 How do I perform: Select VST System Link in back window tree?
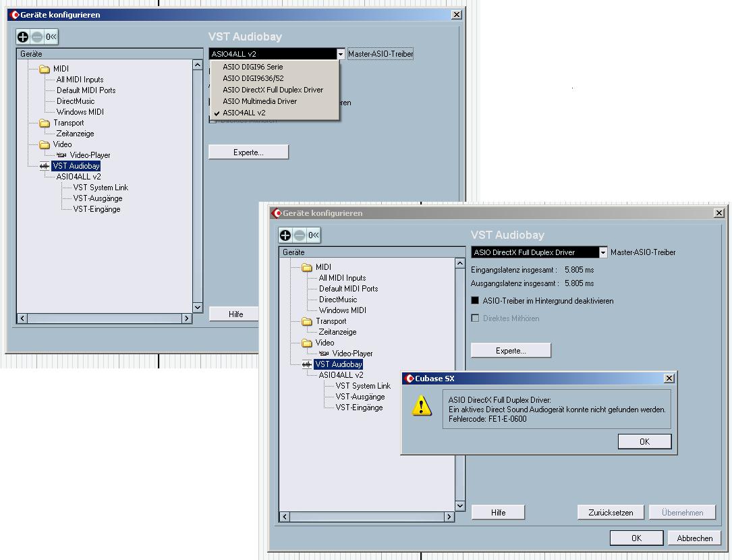pos(101,188)
